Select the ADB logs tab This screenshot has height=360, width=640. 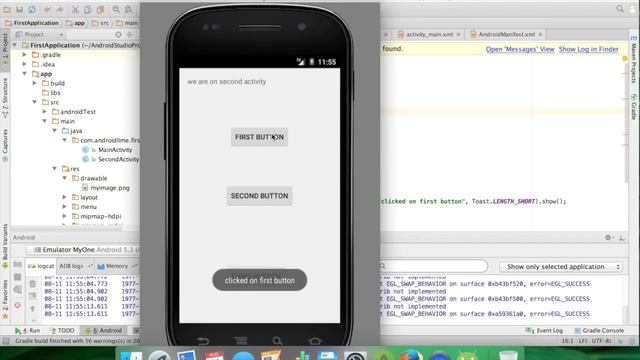click(x=75, y=266)
